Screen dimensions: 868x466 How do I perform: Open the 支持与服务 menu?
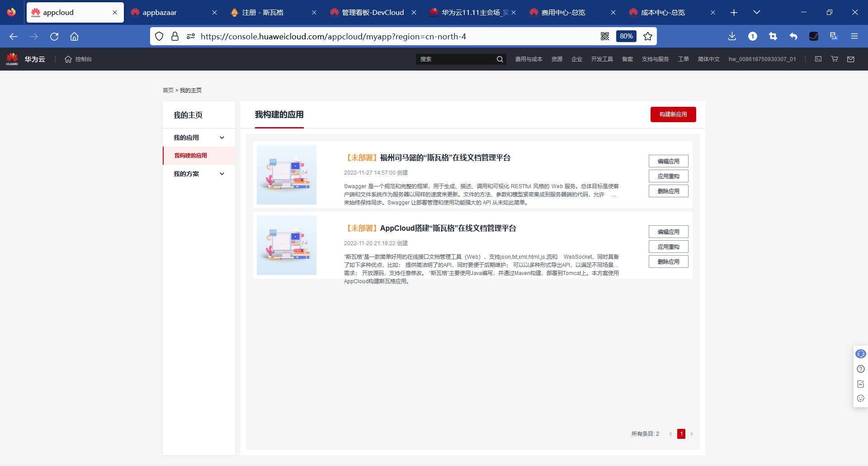tap(655, 59)
